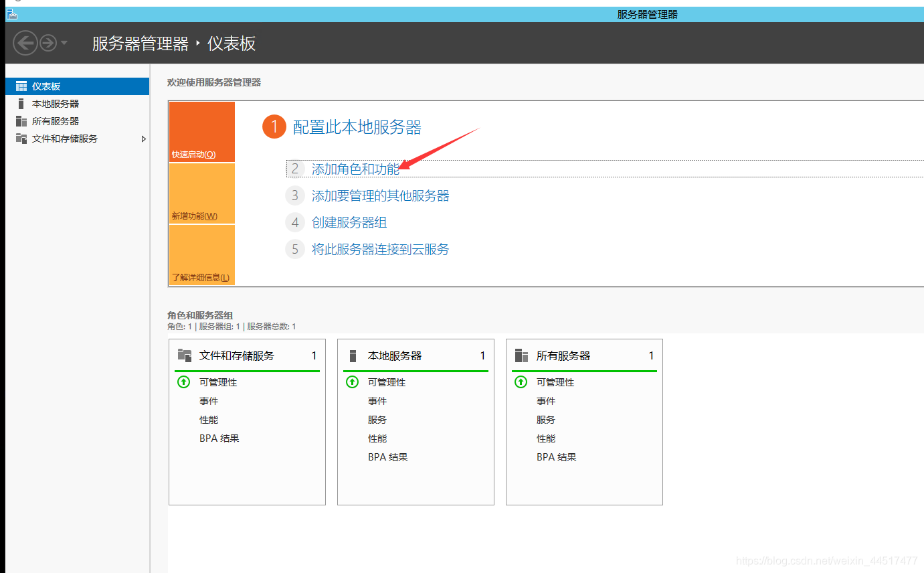
Task: Click the 创建服务器组 link
Action: pos(349,222)
